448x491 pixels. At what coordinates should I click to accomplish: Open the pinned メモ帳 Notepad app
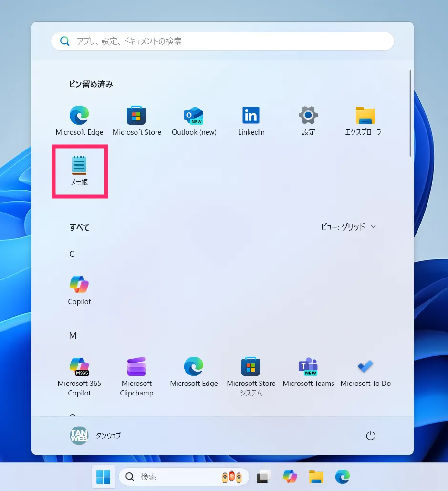pos(80,171)
